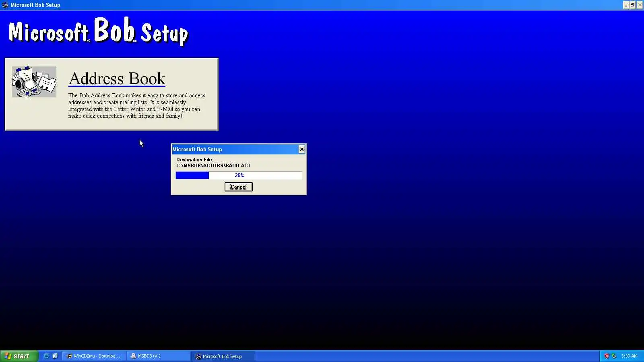This screenshot has width=644, height=362.
Task: Close the main Microsoft Bob Setup window
Action: (640, 5)
